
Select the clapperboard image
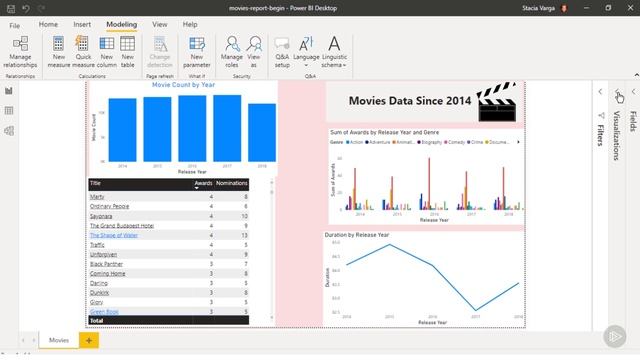(497, 102)
